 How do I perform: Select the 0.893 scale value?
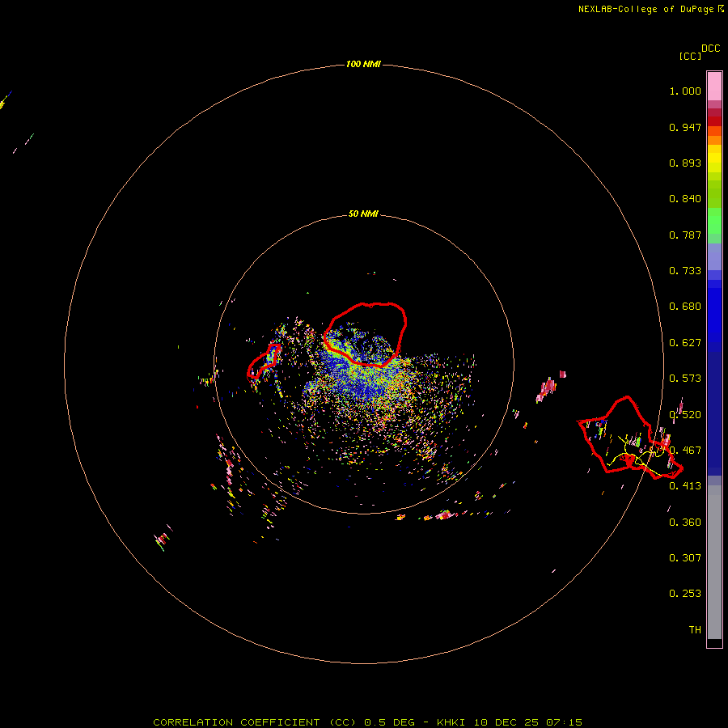[x=685, y=163]
